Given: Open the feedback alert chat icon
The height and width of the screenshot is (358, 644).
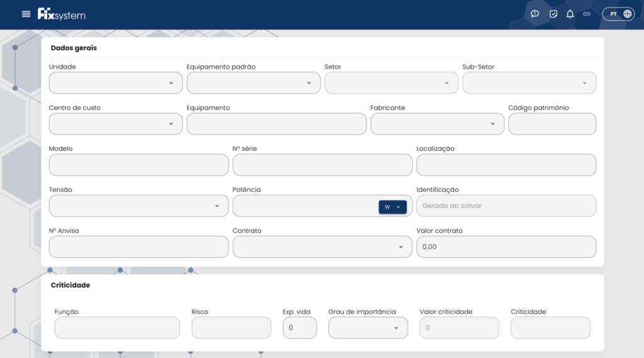Looking at the screenshot, I should [x=535, y=14].
